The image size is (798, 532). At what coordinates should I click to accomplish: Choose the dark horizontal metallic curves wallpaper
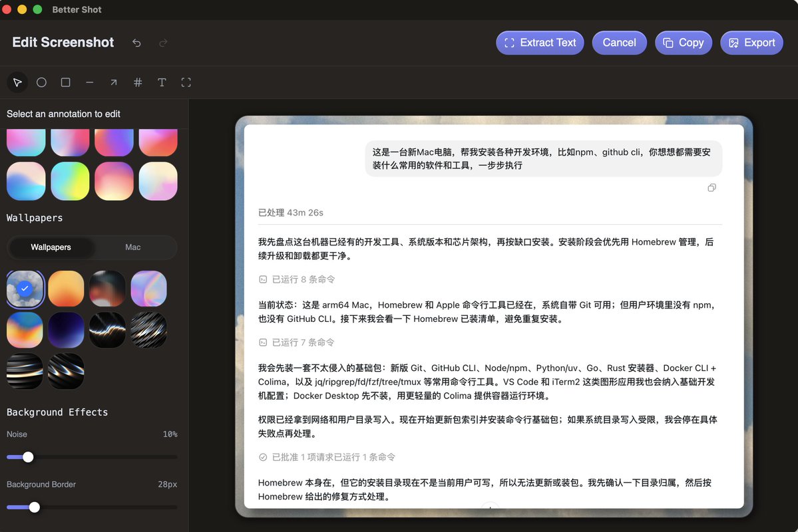[25, 371]
